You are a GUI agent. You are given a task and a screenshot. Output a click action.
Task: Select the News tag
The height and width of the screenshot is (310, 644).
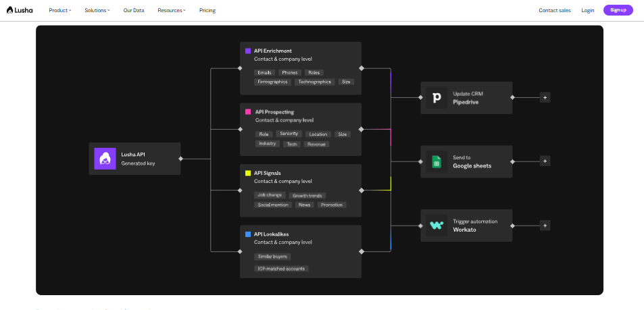[x=305, y=205]
